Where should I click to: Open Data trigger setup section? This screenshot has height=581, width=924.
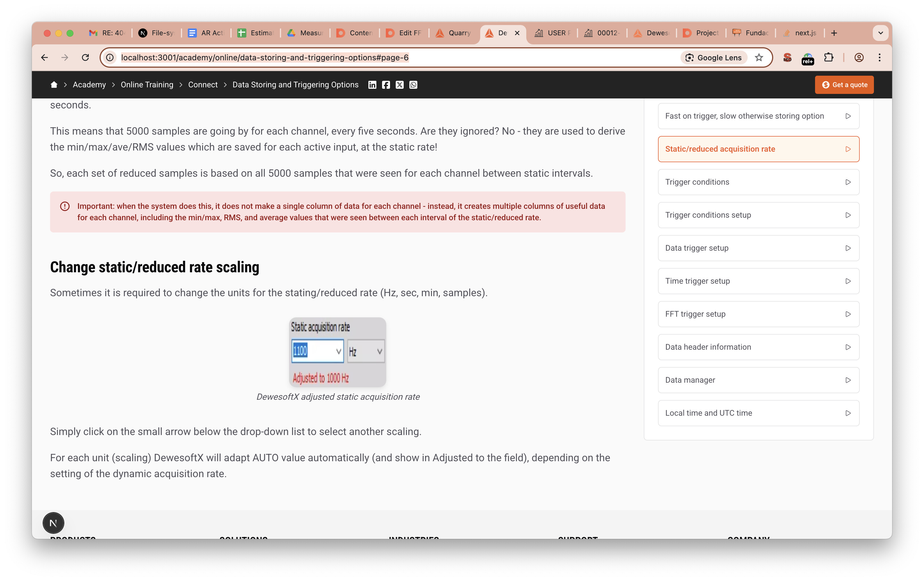pyautogui.click(x=758, y=248)
